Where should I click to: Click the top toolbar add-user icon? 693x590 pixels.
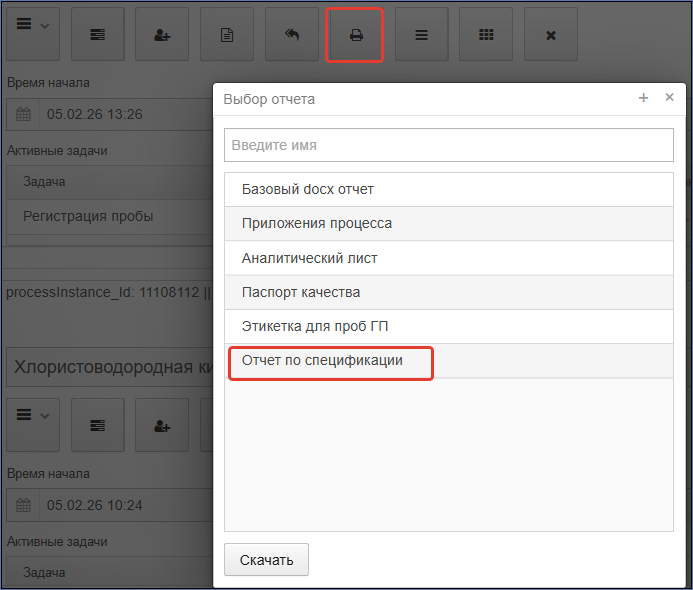(x=162, y=34)
